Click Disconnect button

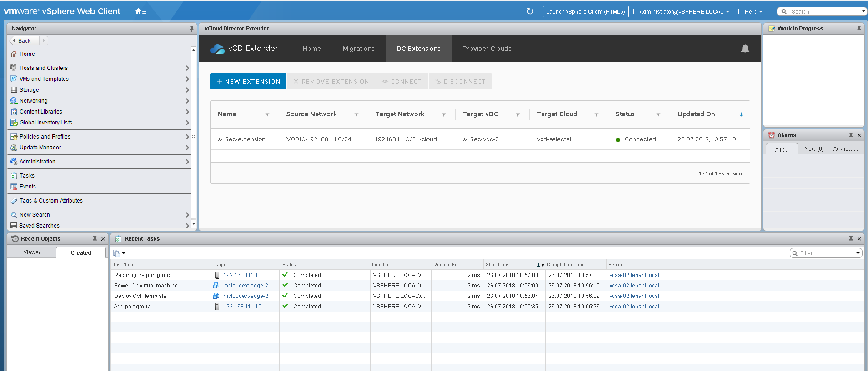(460, 81)
